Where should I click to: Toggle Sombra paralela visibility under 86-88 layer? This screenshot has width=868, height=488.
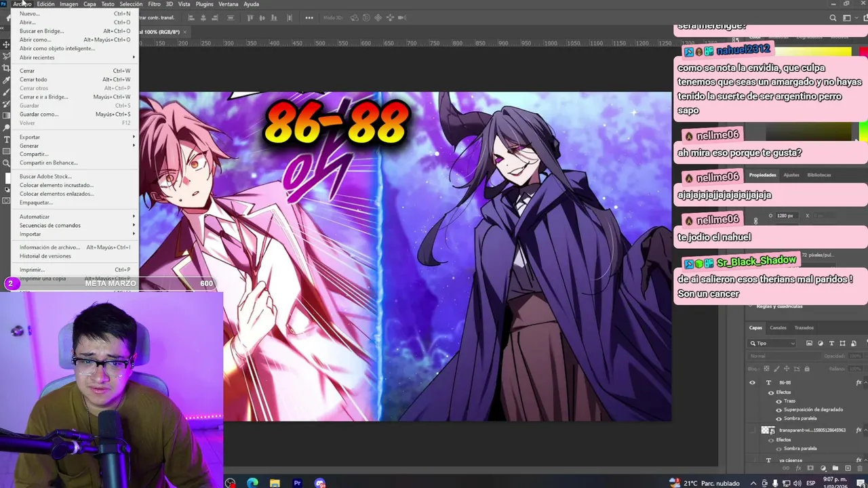(778, 419)
